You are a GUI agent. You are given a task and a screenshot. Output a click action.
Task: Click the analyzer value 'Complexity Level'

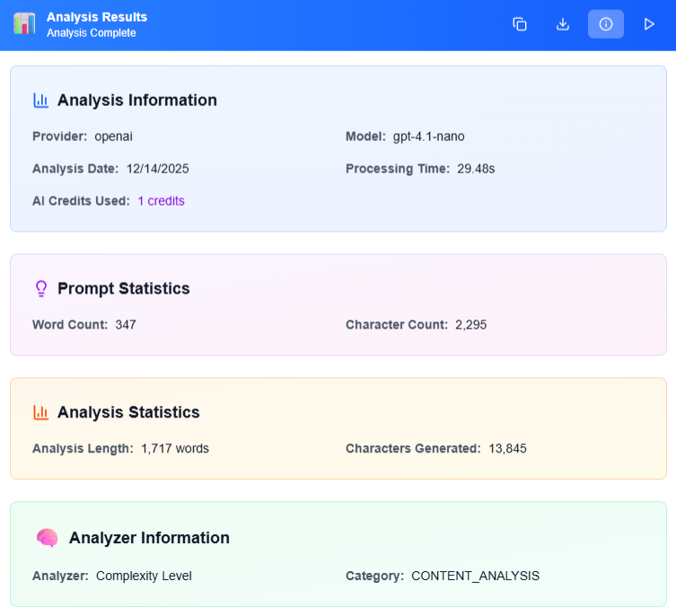point(144,576)
